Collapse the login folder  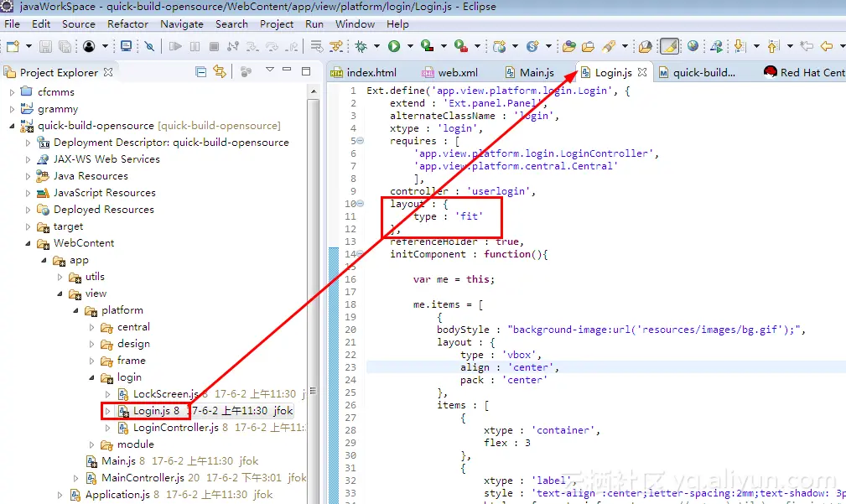[x=91, y=377]
